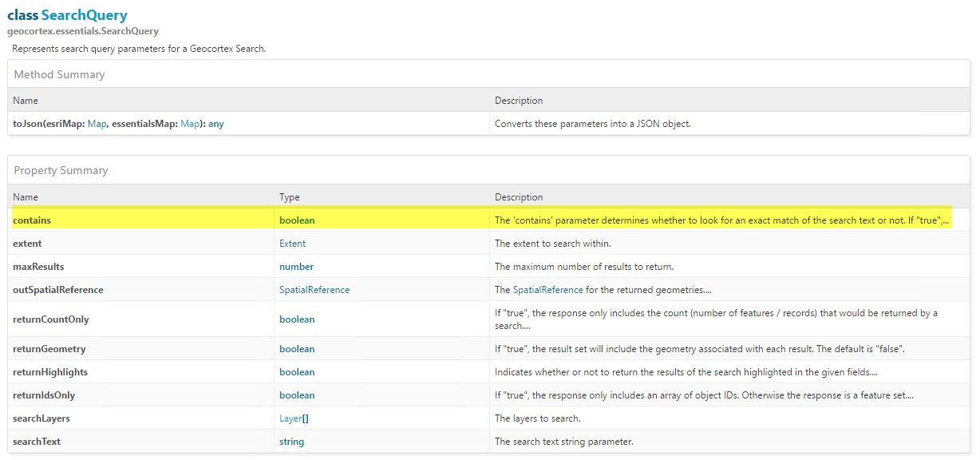980x460 pixels.
Task: Click the Description column header in Method Summary
Action: (x=519, y=101)
